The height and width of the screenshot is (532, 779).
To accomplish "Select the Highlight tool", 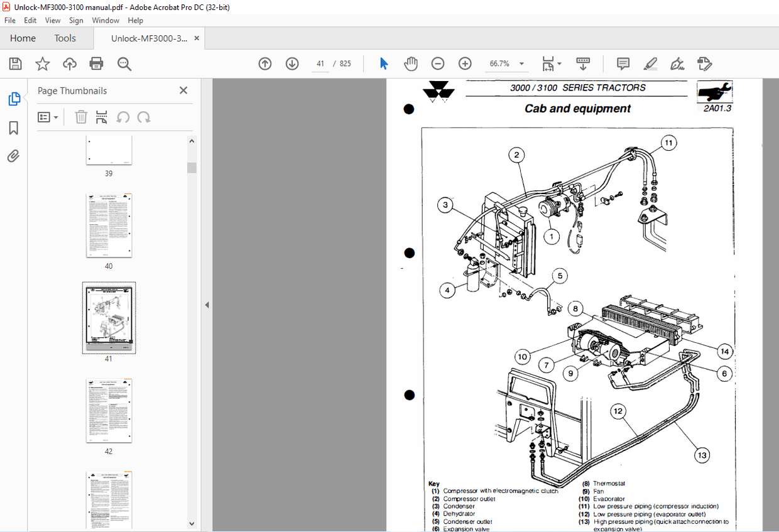I will (650, 63).
